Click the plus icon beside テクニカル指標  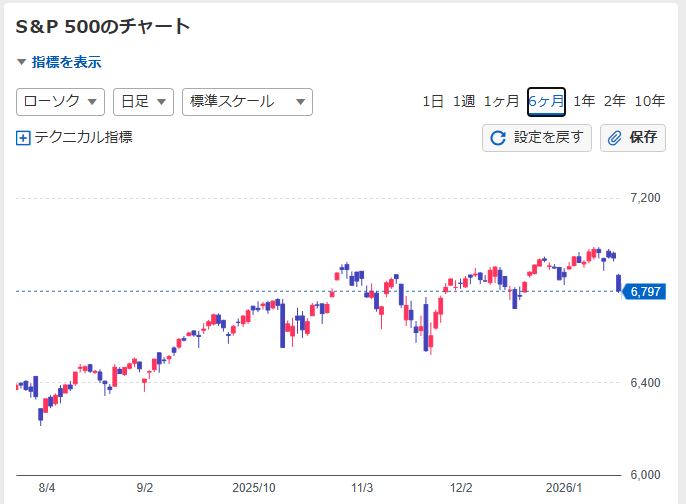[24, 138]
